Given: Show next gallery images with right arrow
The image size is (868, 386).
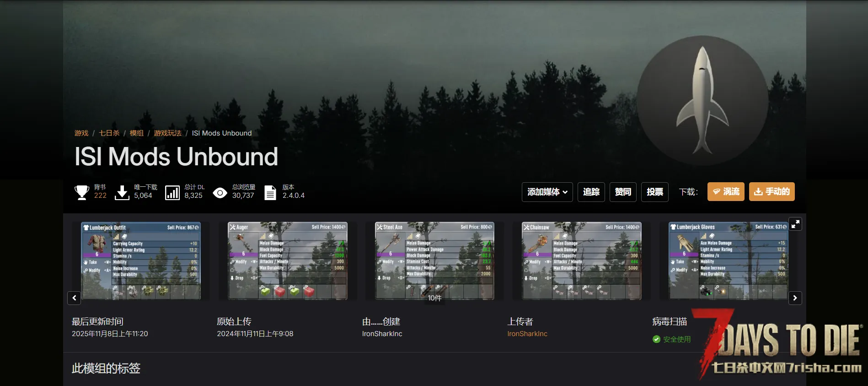Looking at the screenshot, I should coord(795,298).
